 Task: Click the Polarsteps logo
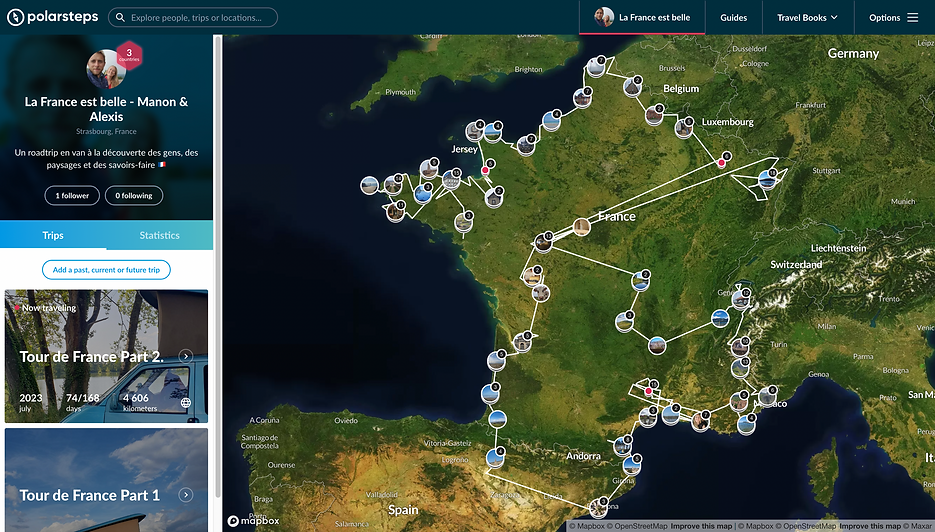52,17
